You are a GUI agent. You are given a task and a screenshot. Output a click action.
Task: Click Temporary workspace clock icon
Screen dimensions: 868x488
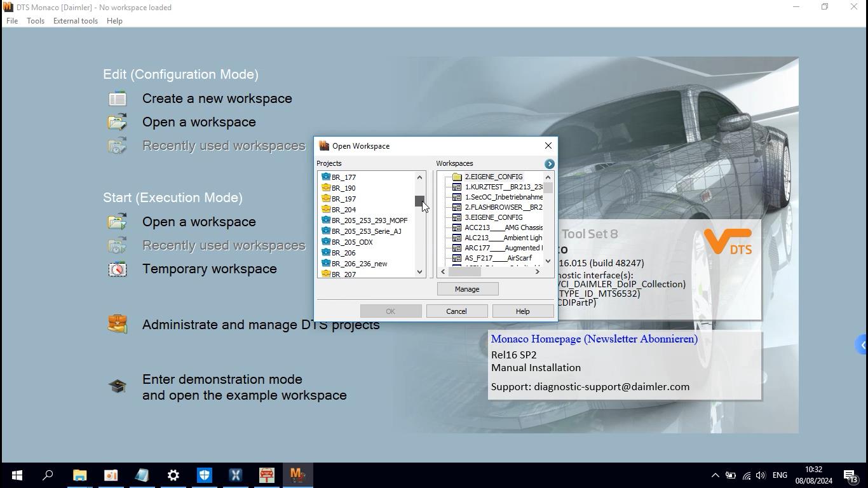click(118, 269)
